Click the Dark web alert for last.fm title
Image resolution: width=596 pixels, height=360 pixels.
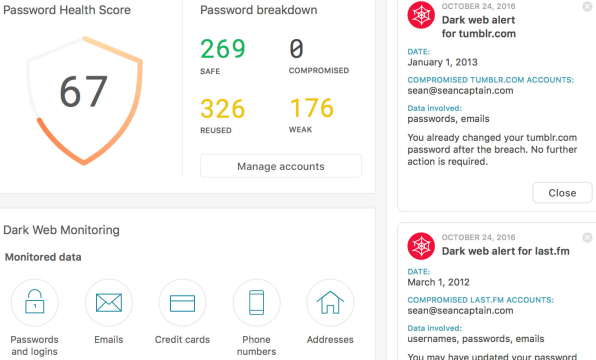[x=506, y=251]
